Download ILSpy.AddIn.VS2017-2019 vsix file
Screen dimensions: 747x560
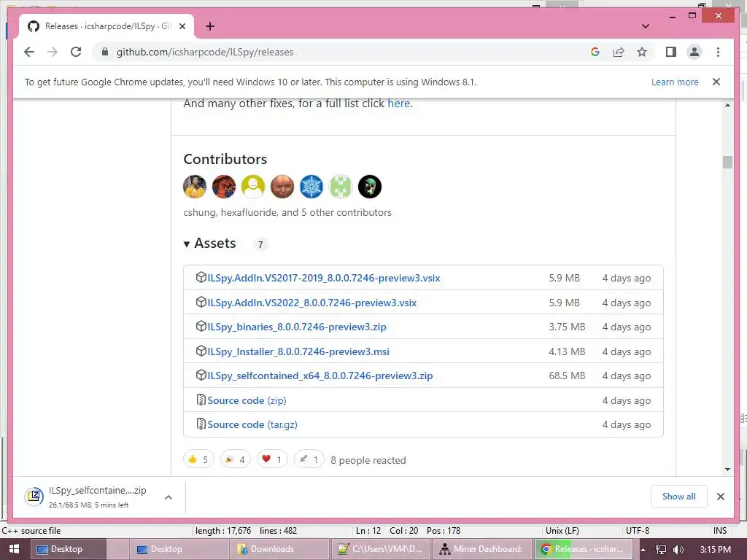(323, 278)
